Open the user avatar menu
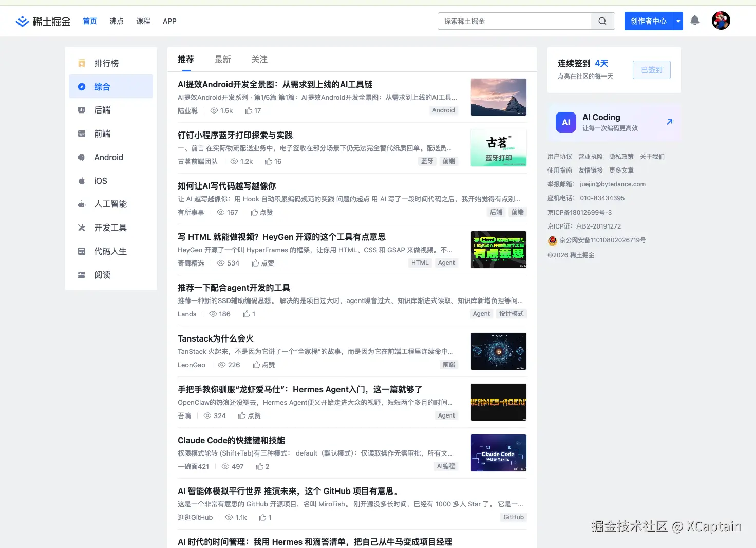 (721, 21)
